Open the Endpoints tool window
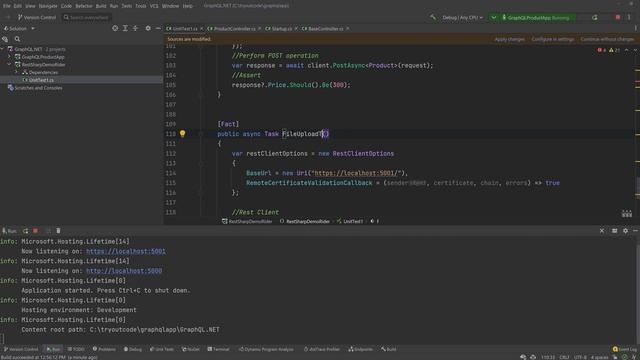The image size is (640, 360). click(360, 349)
